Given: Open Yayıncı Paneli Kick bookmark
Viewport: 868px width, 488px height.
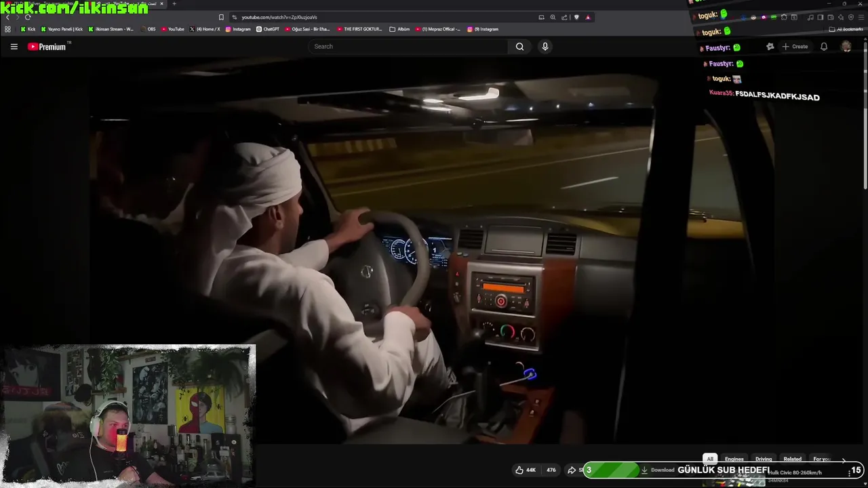Looking at the screenshot, I should point(62,29).
